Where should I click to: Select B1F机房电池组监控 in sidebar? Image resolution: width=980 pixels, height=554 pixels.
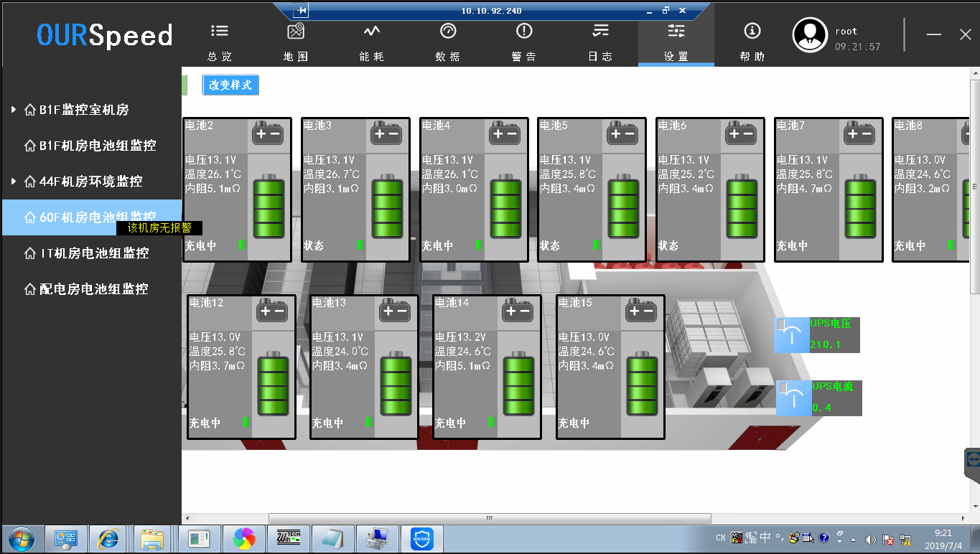[97, 146]
